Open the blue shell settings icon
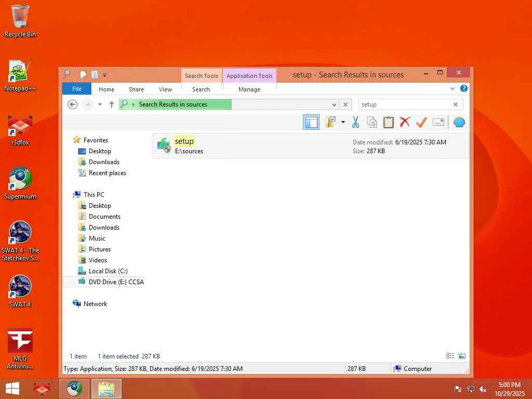532x399 pixels. point(459,122)
